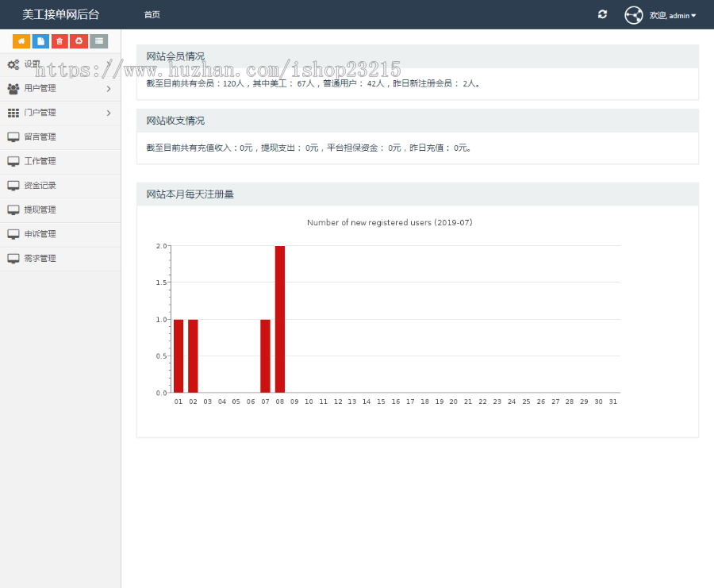The width and height of the screenshot is (714, 588).
Task: Click the tallest red bar for day 08
Action: pyautogui.click(x=280, y=319)
